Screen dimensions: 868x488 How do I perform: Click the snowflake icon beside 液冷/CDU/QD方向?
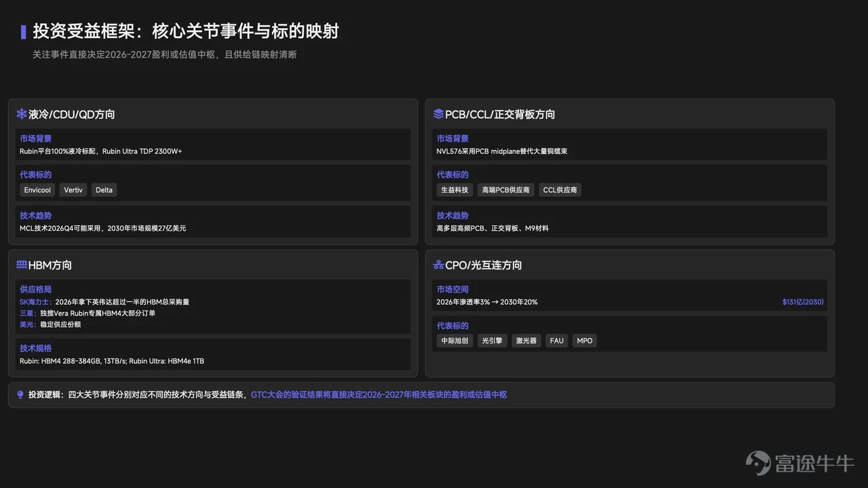(x=22, y=114)
